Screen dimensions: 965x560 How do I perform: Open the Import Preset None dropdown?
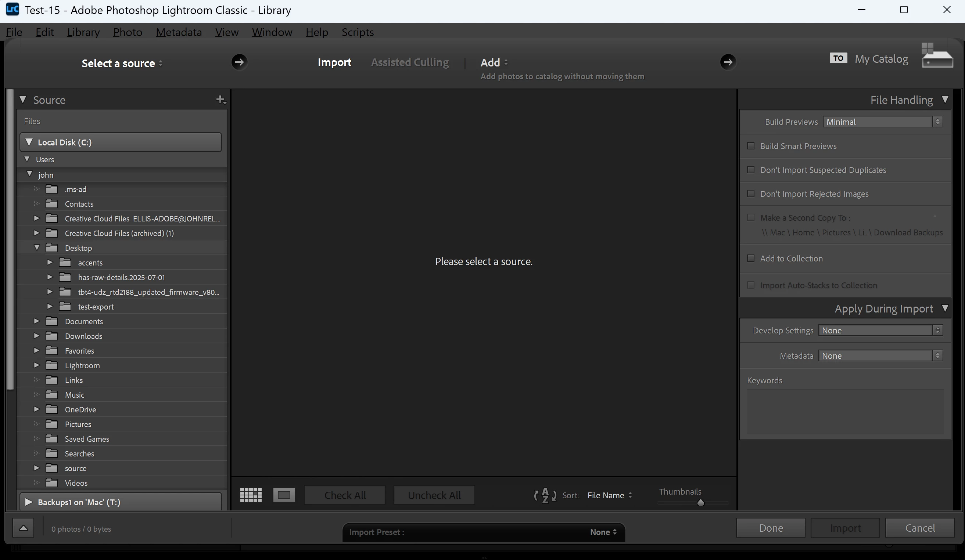point(603,532)
